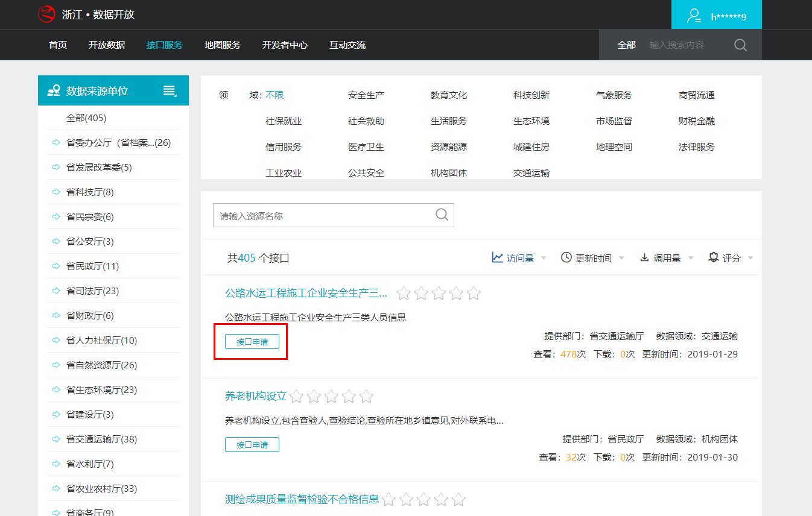Click the list menu icon in 数据来源单位 header

170,91
